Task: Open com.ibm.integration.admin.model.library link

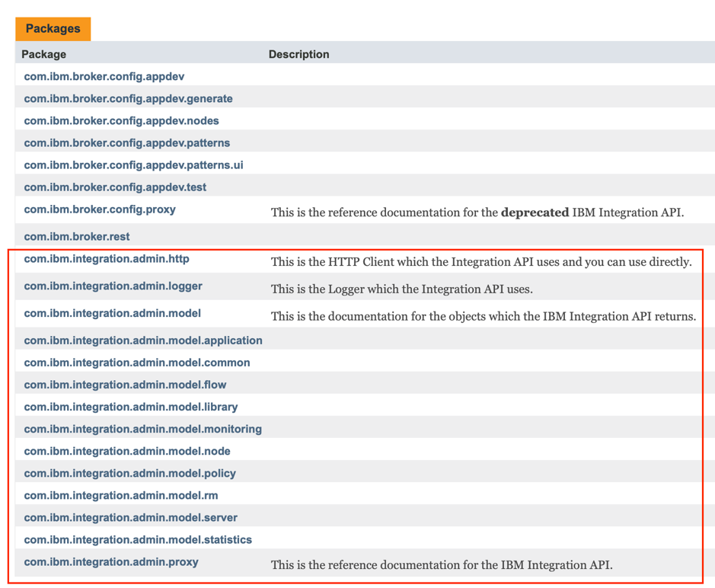Action: [x=131, y=407]
